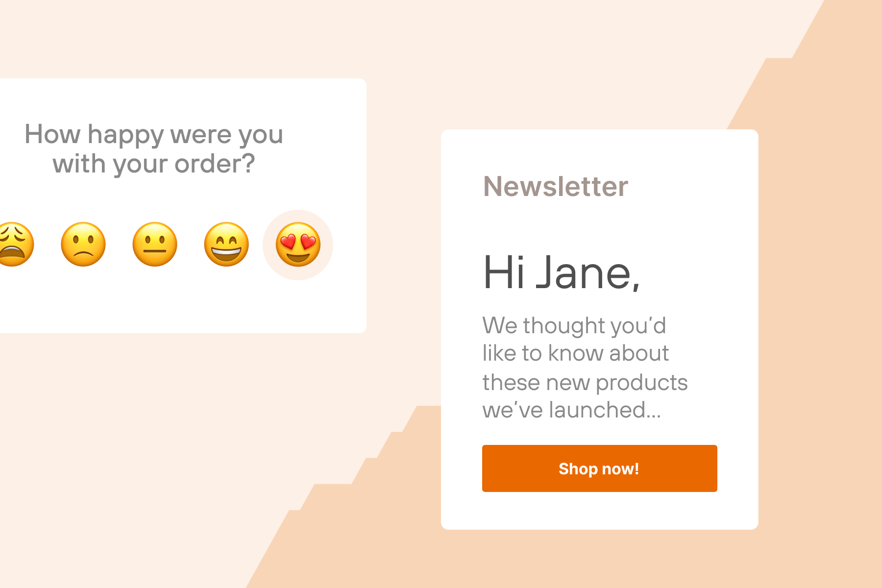Click the word "order?" in survey question
Viewport: 882px width, 588px height.
(215, 164)
